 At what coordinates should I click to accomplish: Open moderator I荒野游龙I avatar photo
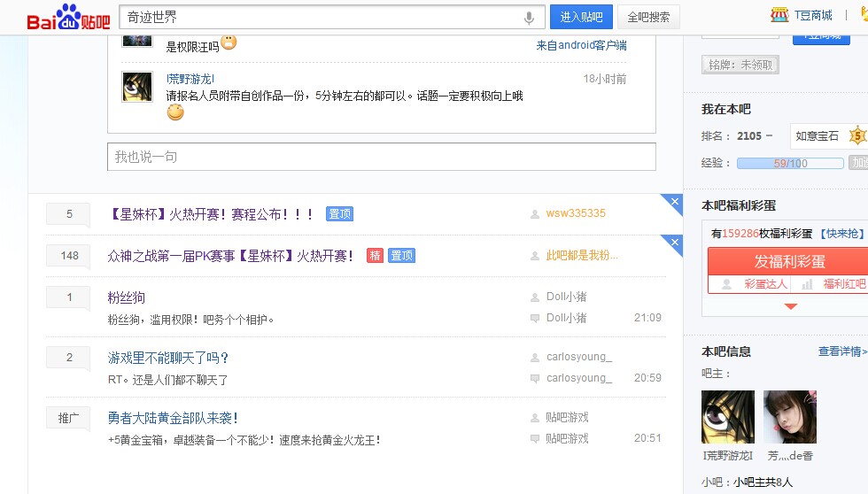[x=727, y=417]
